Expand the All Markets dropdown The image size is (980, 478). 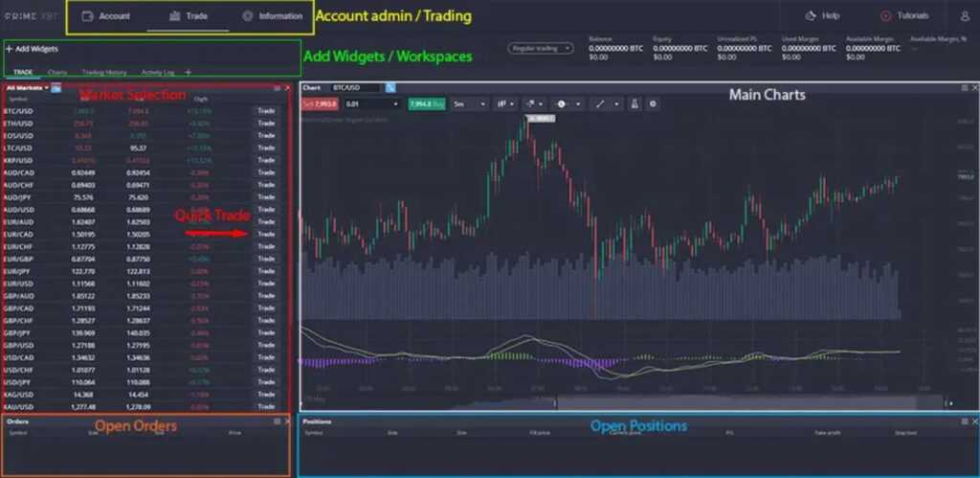(x=28, y=88)
